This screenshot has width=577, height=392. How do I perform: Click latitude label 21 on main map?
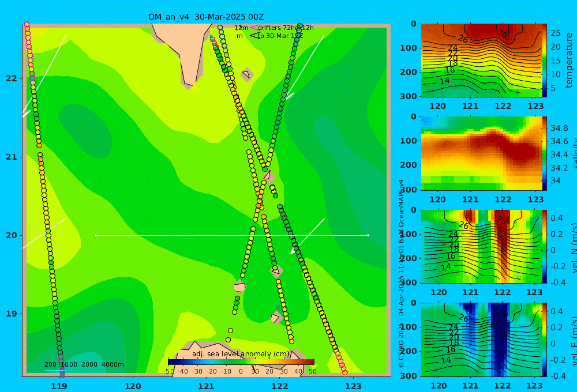point(12,157)
